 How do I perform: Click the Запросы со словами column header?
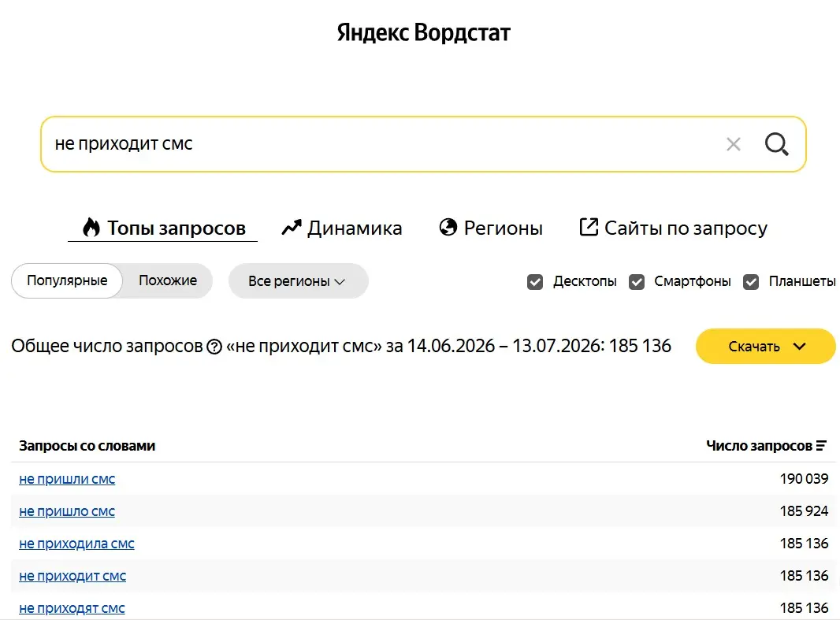tap(87, 445)
